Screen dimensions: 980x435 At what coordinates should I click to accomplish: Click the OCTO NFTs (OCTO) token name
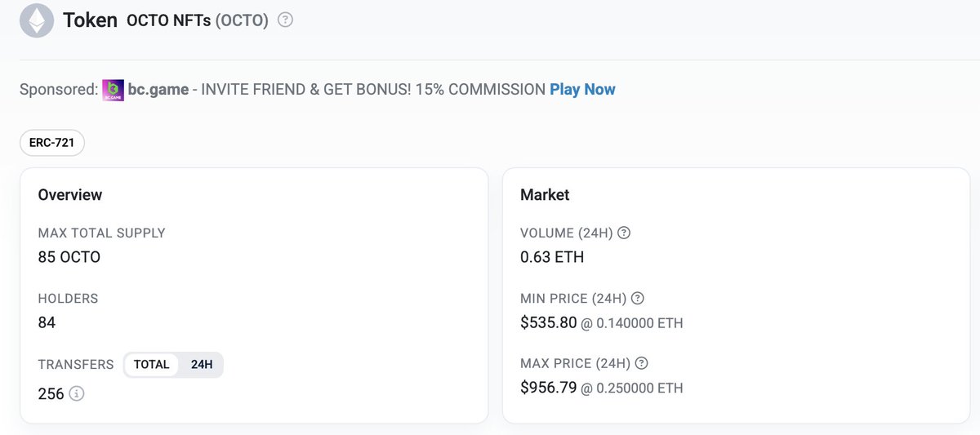click(x=198, y=20)
